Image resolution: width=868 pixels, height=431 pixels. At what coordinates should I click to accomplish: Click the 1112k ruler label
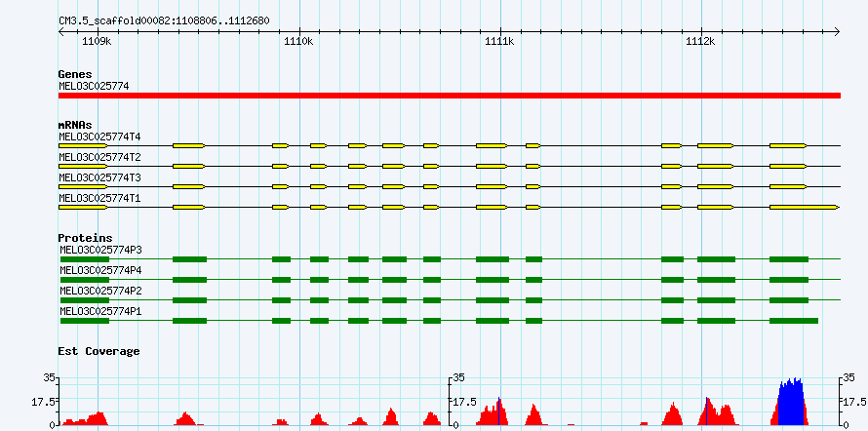(700, 40)
